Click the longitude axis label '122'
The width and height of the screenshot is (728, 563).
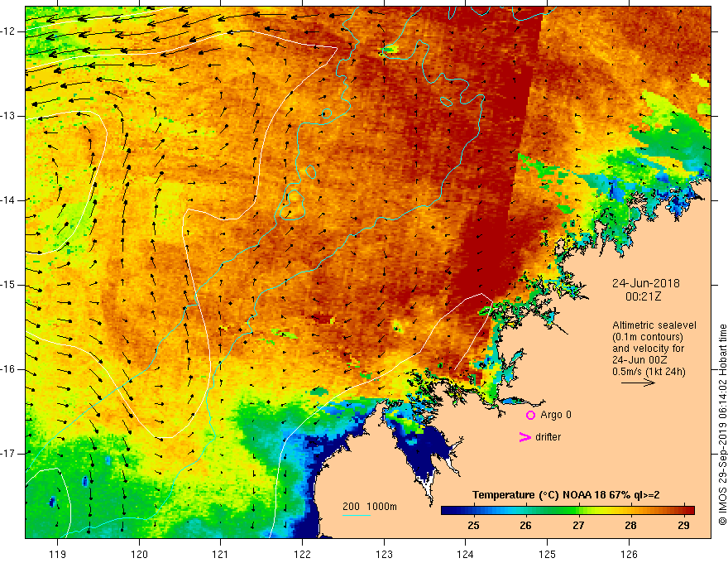pyautogui.click(x=302, y=555)
